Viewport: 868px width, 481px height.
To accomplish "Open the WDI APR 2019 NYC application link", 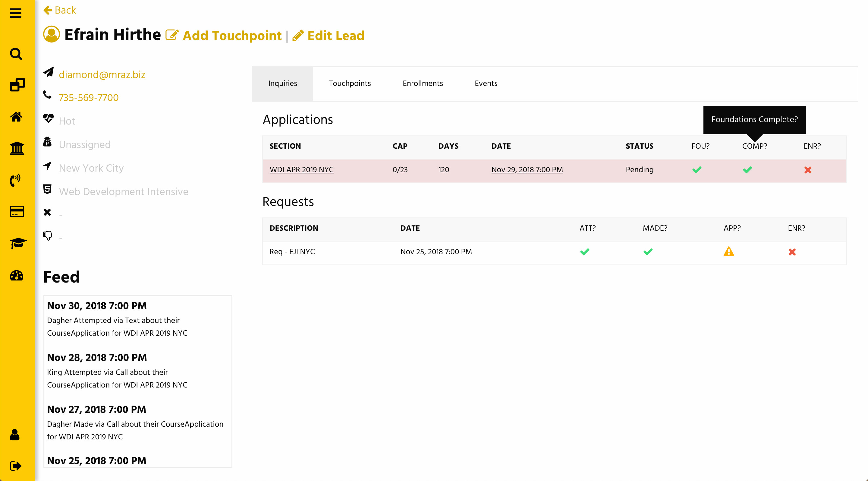I will (301, 169).
